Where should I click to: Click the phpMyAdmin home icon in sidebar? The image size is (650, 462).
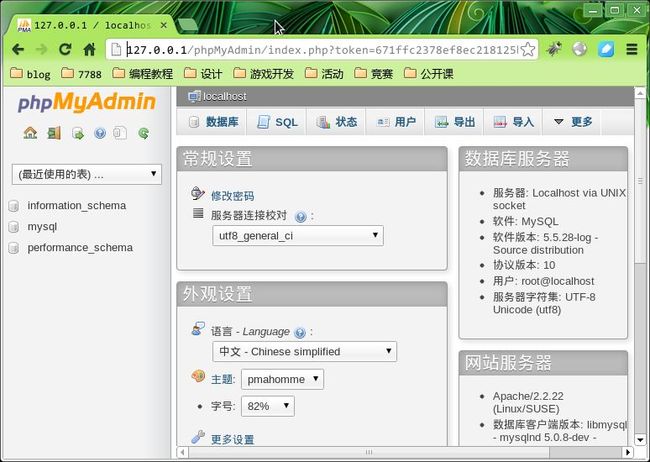[x=30, y=133]
